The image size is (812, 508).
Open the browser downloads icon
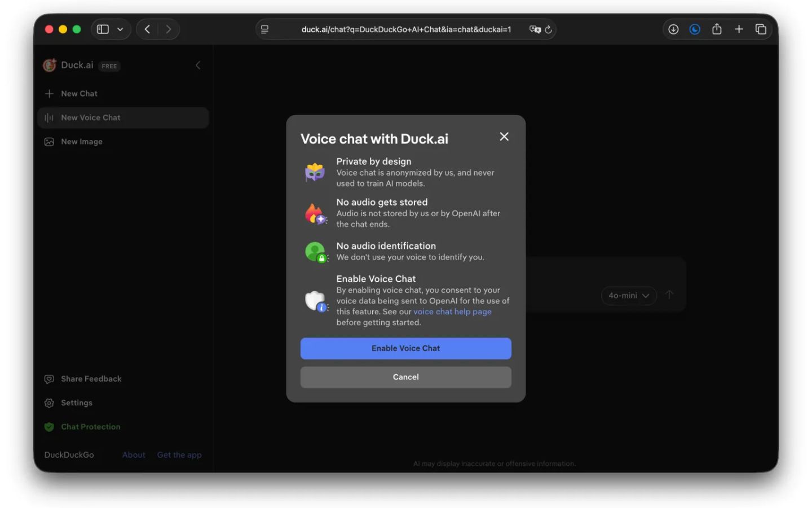(673, 29)
